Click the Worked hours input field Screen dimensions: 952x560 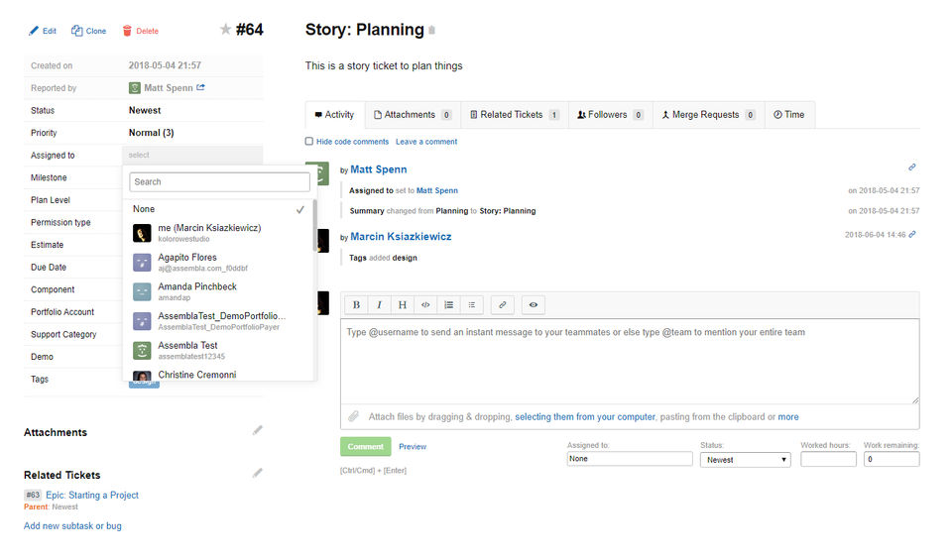828,460
